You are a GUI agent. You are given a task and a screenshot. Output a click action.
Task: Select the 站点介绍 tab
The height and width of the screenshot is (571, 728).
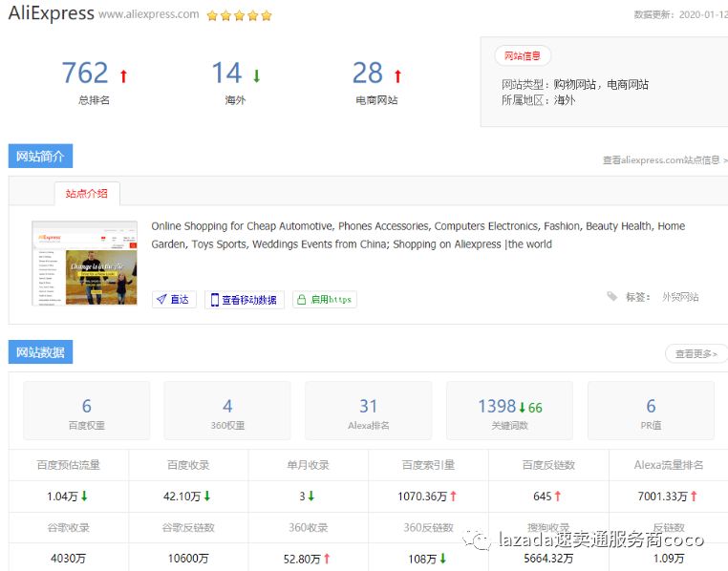pyautogui.click(x=87, y=194)
